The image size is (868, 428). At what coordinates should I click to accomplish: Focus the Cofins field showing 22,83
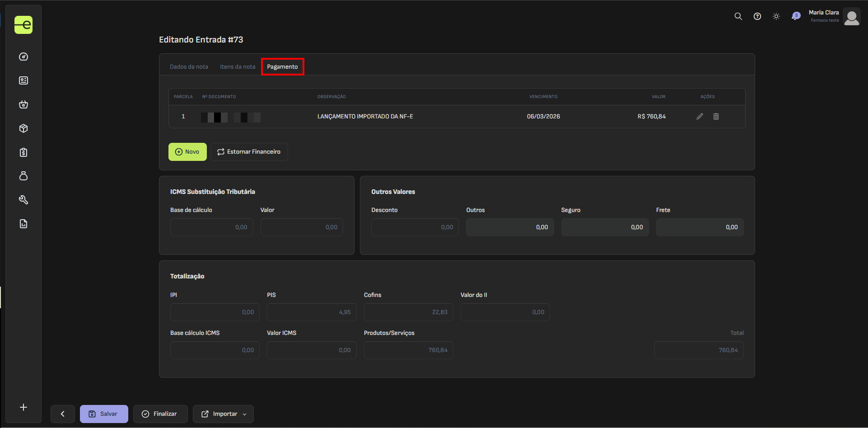click(409, 312)
